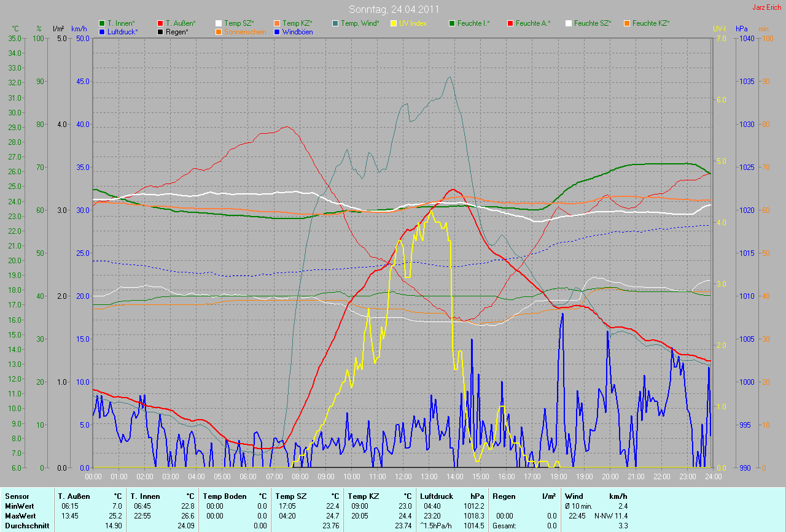Screen dimensions: 786x532
Task: Click the orange Temp KZ legend marker
Action: click(x=277, y=23)
